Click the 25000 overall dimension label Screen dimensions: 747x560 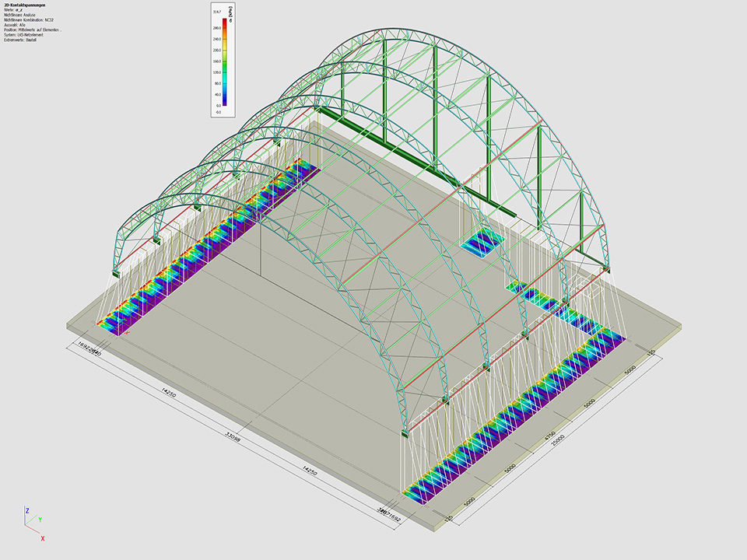(558, 441)
